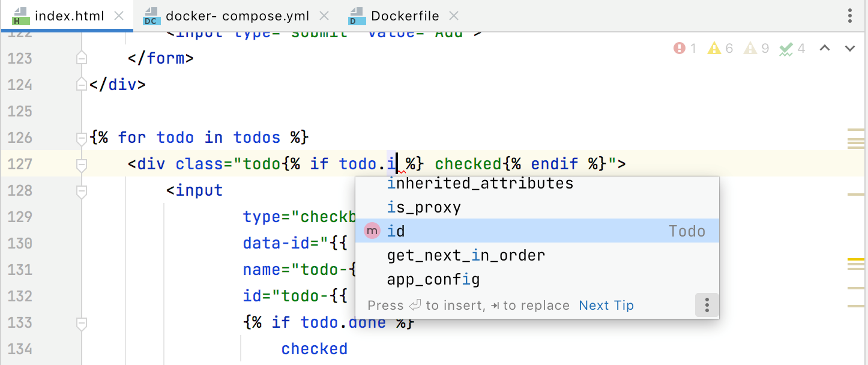868x365 pixels.
Task: Click the Next Tip link
Action: tap(606, 306)
